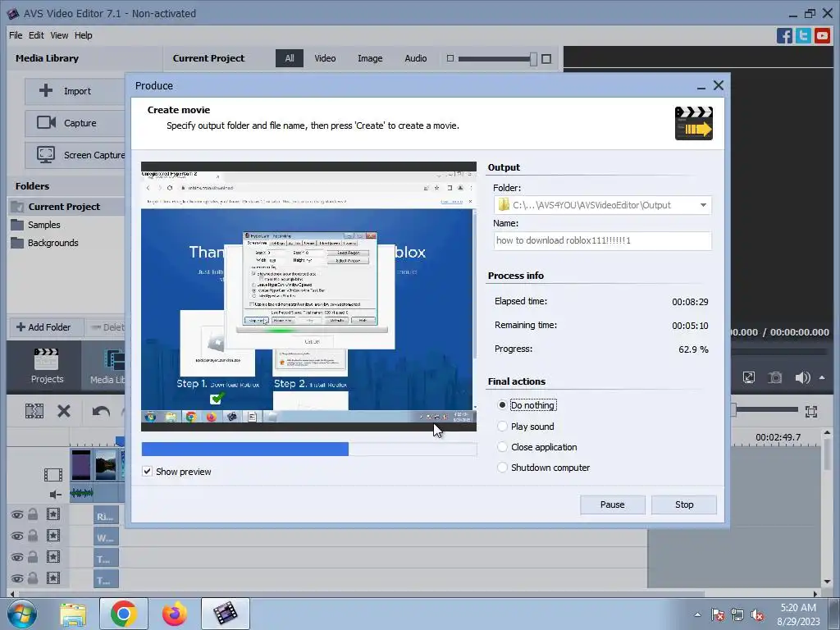Viewport: 840px width, 630px height.
Task: Expand the volume arrow next to speaker
Action: click(x=822, y=377)
